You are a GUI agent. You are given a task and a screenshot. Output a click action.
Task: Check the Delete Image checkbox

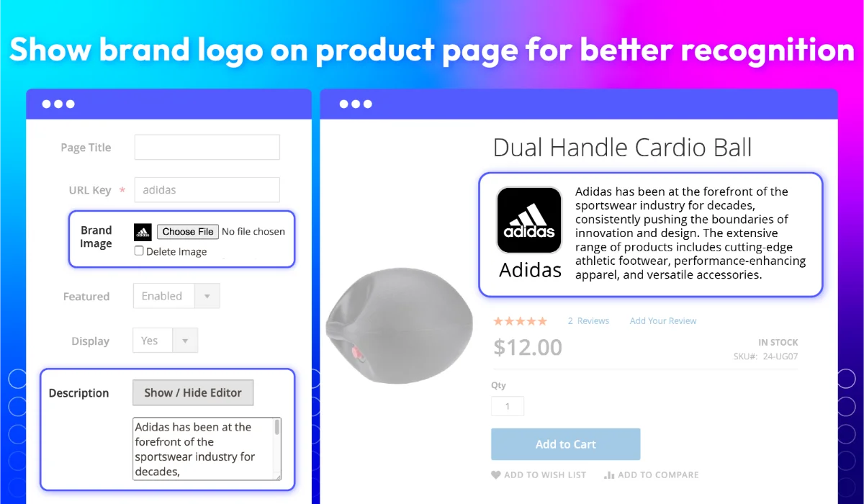pos(139,251)
